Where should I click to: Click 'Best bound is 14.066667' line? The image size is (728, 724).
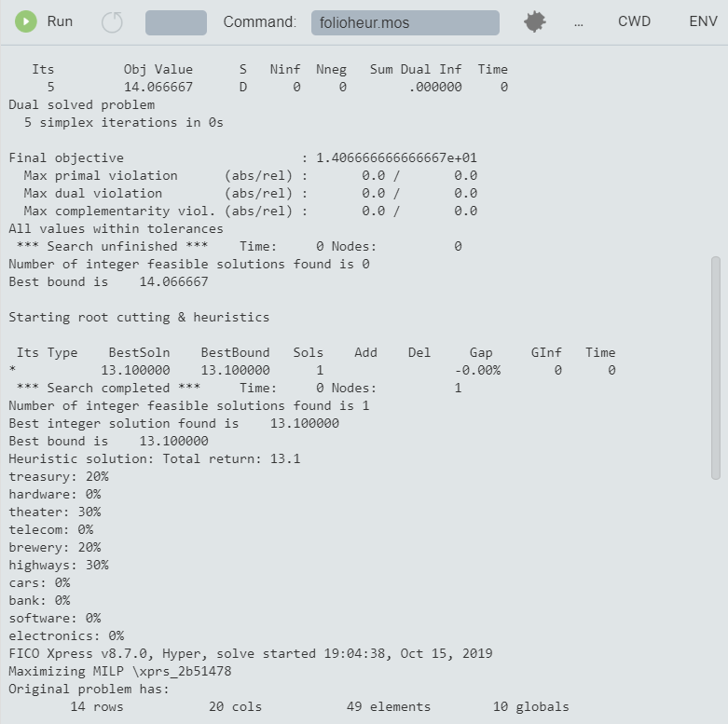108,282
